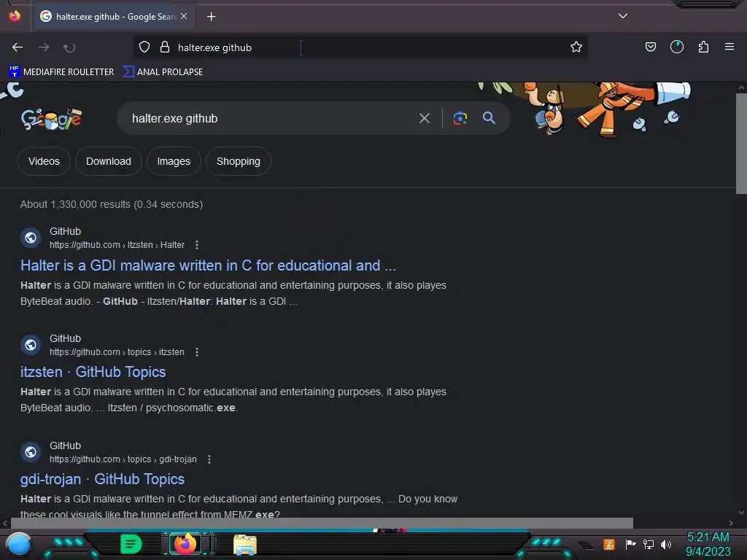Filter results by Videos
747x560 pixels.
pos(44,161)
